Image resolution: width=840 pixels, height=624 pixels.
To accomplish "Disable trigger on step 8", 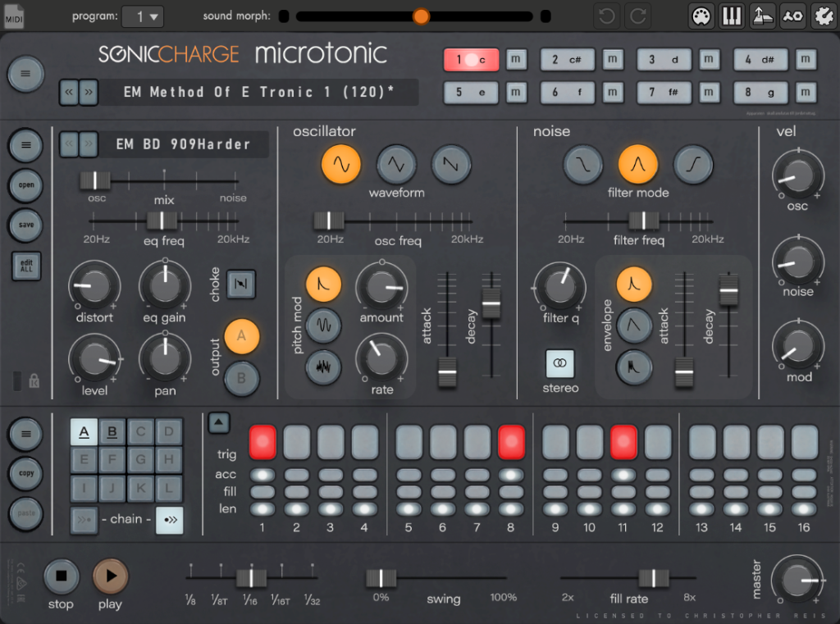I will click(x=510, y=442).
